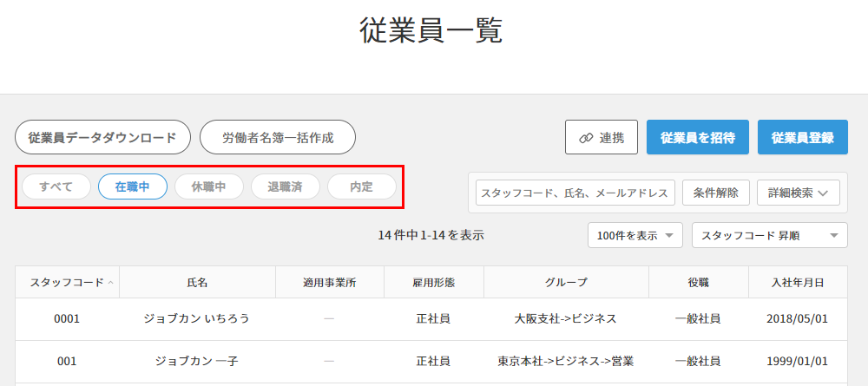Click the 入社年月日 column header
The height and width of the screenshot is (386, 868).
click(798, 283)
